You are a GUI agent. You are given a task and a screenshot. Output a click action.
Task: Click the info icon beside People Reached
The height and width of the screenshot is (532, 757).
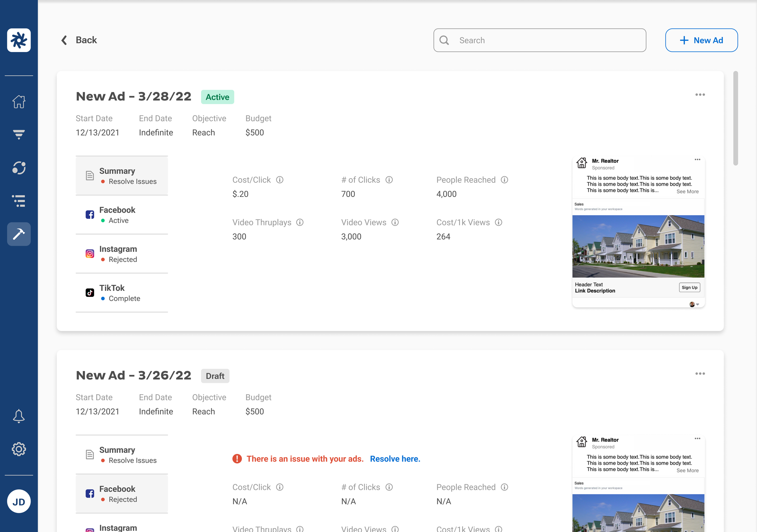(504, 180)
